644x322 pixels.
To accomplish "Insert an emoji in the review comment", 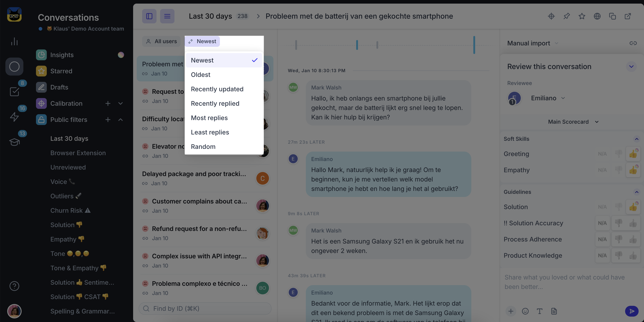I will point(525,311).
